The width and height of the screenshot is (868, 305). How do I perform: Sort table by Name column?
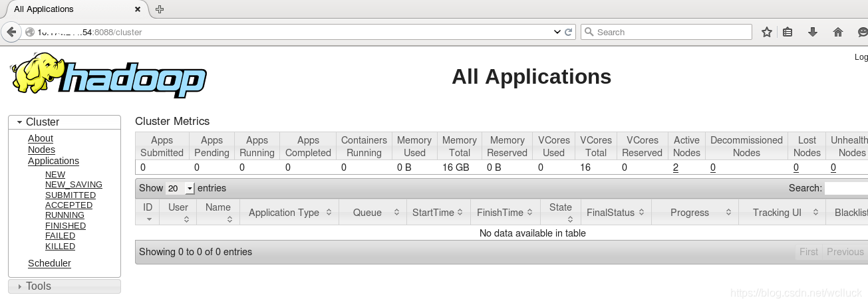(x=218, y=213)
